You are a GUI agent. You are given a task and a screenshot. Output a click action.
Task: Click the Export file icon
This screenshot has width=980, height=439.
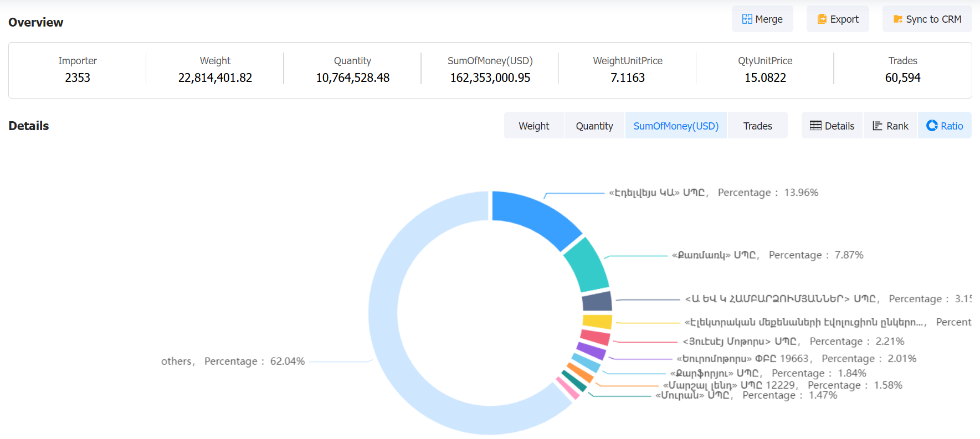[822, 19]
